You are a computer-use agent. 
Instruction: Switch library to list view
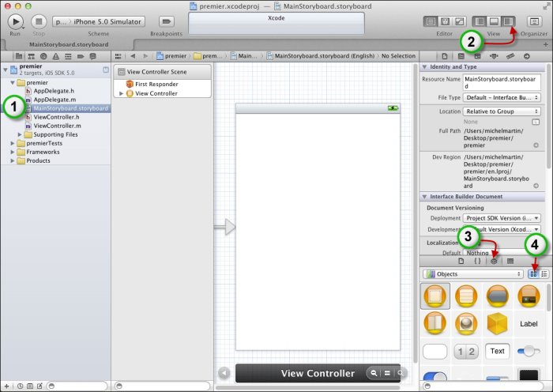pyautogui.click(x=544, y=273)
